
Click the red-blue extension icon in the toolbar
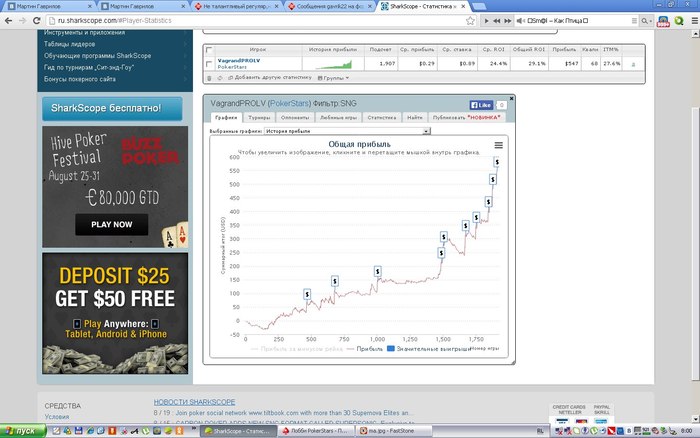pos(663,21)
